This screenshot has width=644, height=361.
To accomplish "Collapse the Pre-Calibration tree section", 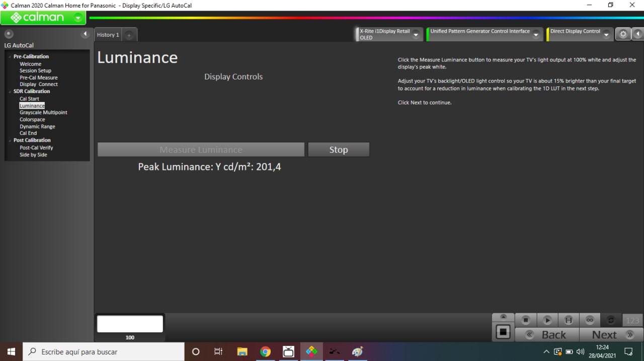I will pos(10,57).
